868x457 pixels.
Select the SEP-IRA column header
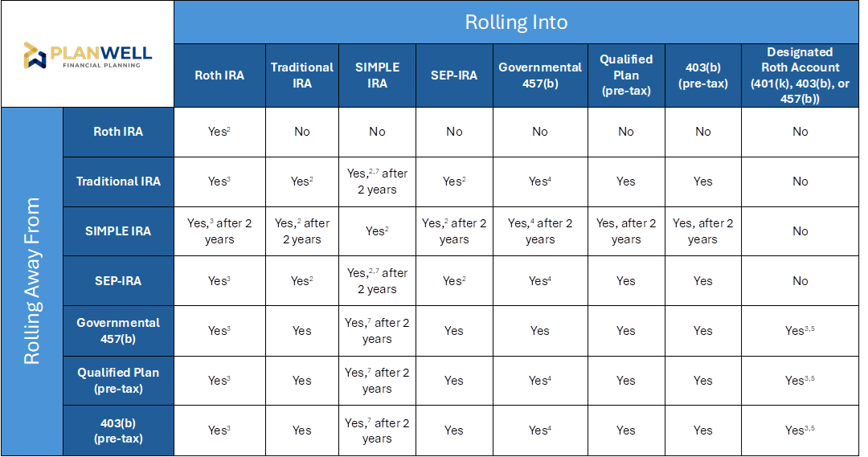[454, 75]
